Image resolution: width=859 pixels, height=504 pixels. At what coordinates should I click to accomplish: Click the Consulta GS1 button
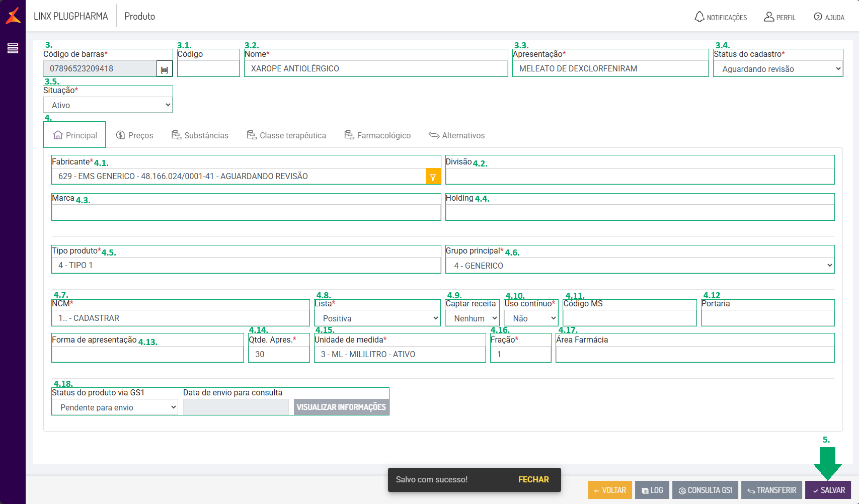pos(705,490)
